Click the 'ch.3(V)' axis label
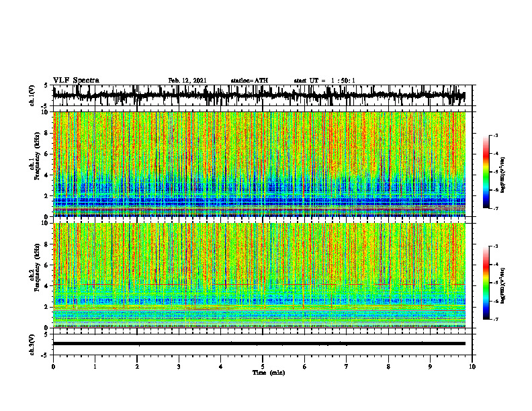The image size is (532, 411). click(x=32, y=345)
